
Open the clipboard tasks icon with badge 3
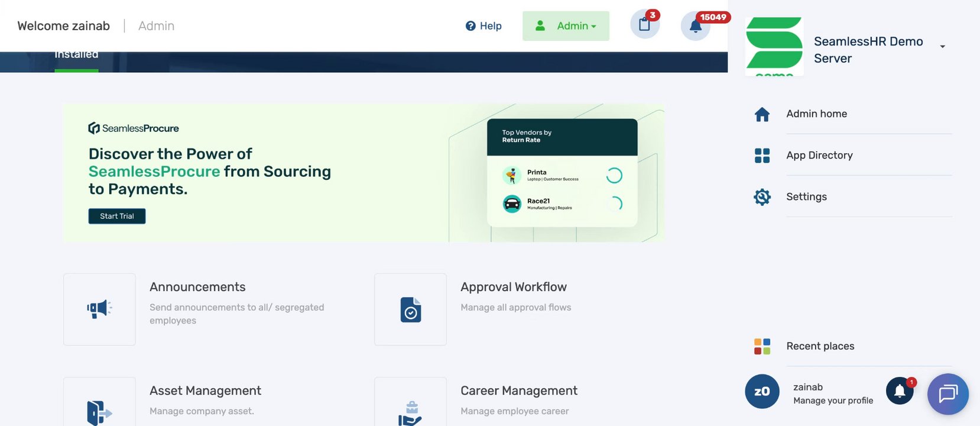pyautogui.click(x=645, y=25)
